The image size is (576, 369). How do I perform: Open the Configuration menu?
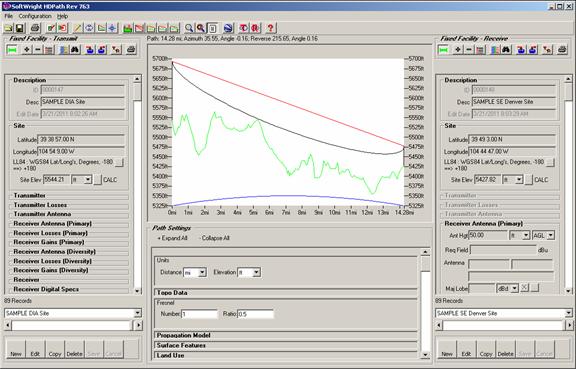pos(35,16)
